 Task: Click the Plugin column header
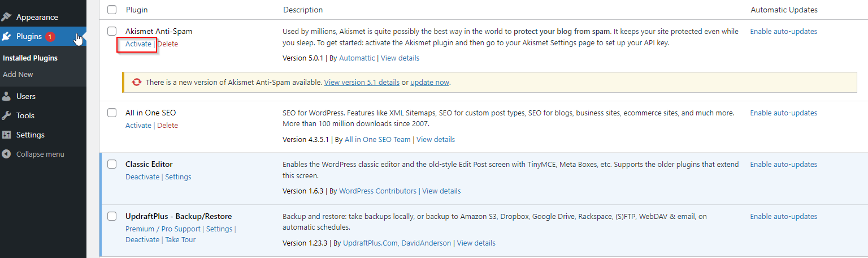[137, 10]
